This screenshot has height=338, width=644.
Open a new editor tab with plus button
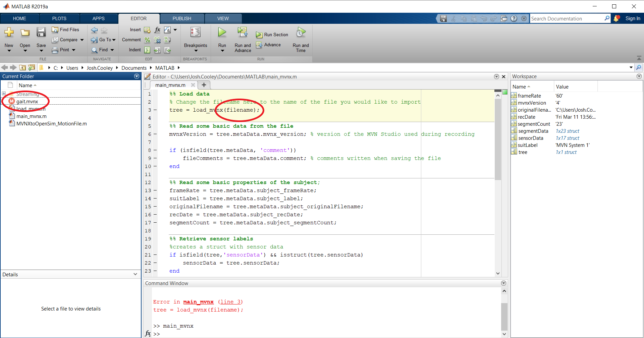204,85
